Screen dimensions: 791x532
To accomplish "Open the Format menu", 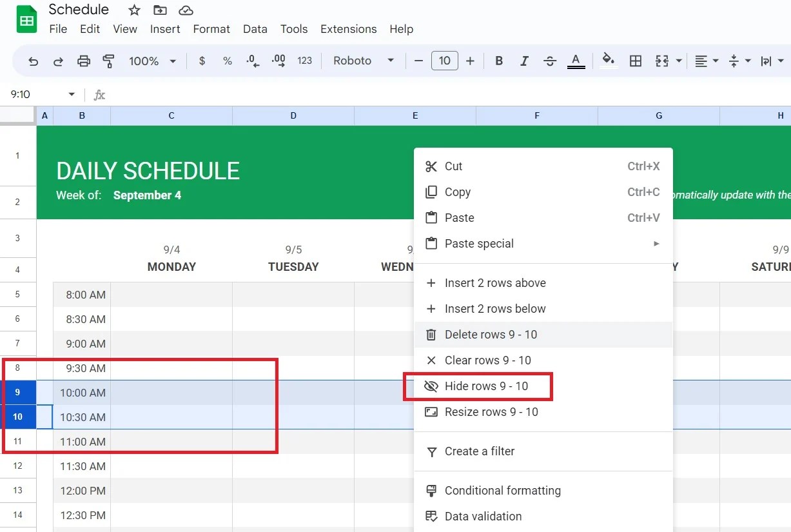I will 211,29.
